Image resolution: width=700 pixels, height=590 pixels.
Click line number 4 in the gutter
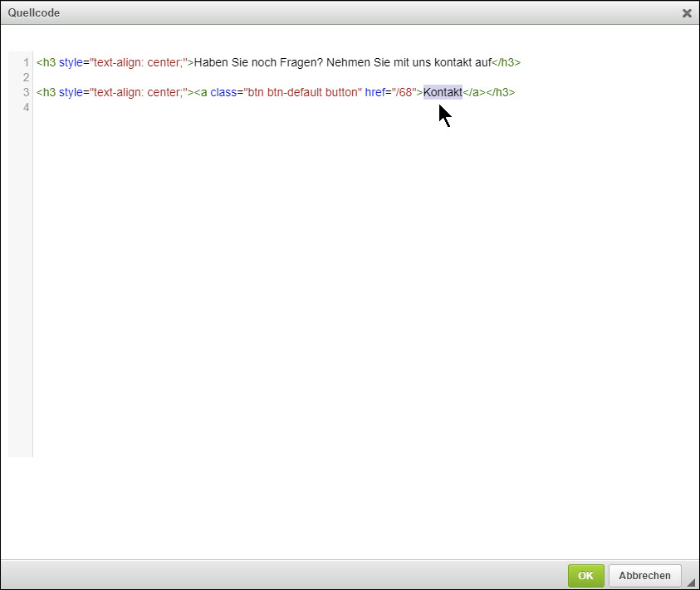27,107
